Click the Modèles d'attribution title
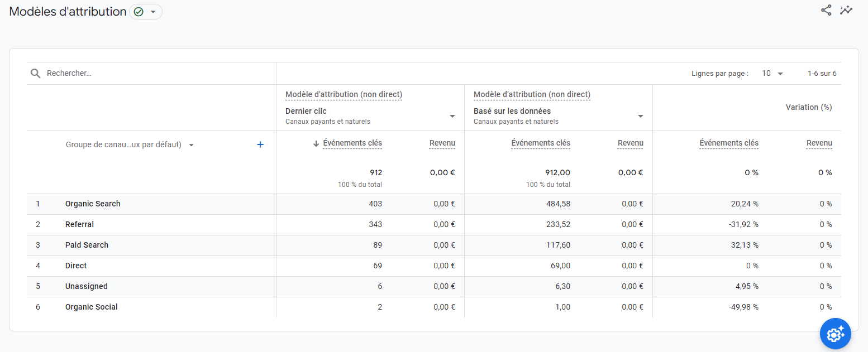 [x=68, y=12]
